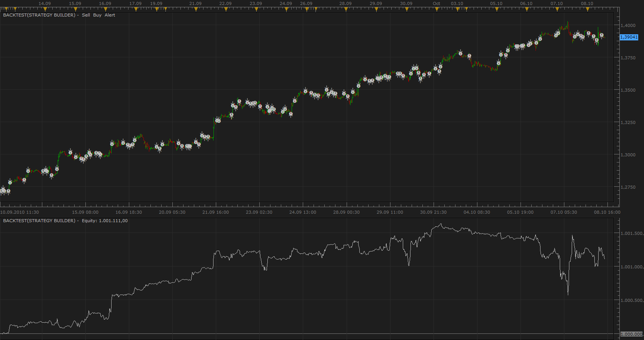Click the blue current price tag 1,39041

click(629, 37)
